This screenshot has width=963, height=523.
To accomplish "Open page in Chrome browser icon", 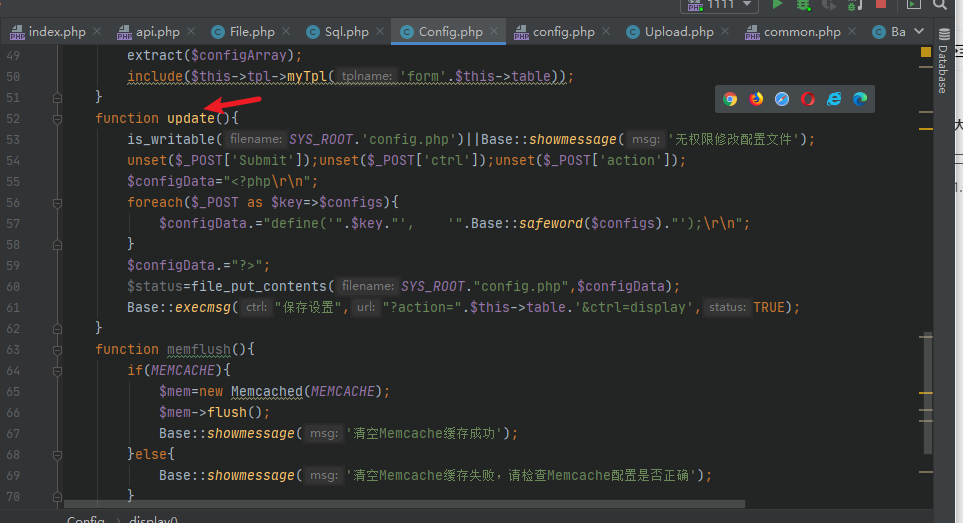I will (x=730, y=99).
